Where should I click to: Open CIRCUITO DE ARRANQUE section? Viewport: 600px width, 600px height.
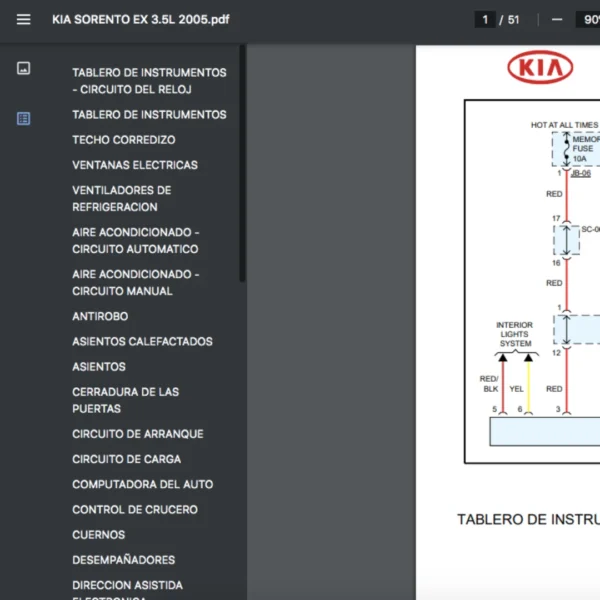pyautogui.click(x=137, y=434)
